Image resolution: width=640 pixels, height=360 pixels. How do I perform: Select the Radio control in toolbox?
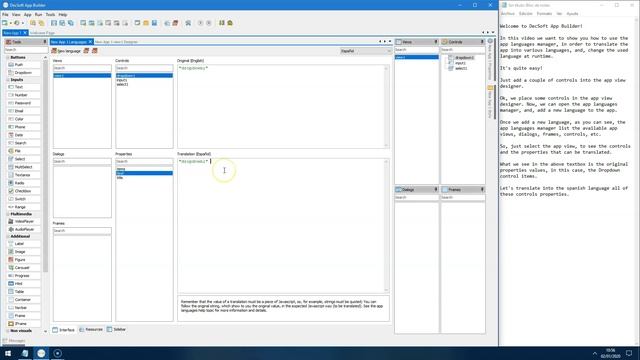pyautogui.click(x=24, y=183)
